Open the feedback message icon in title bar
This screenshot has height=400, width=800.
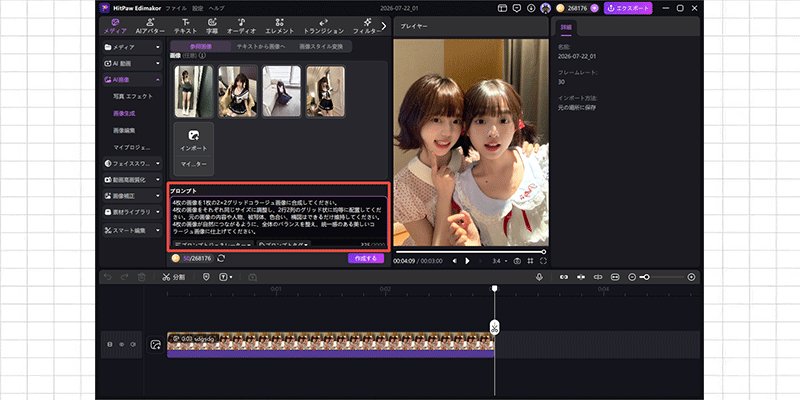517,8
